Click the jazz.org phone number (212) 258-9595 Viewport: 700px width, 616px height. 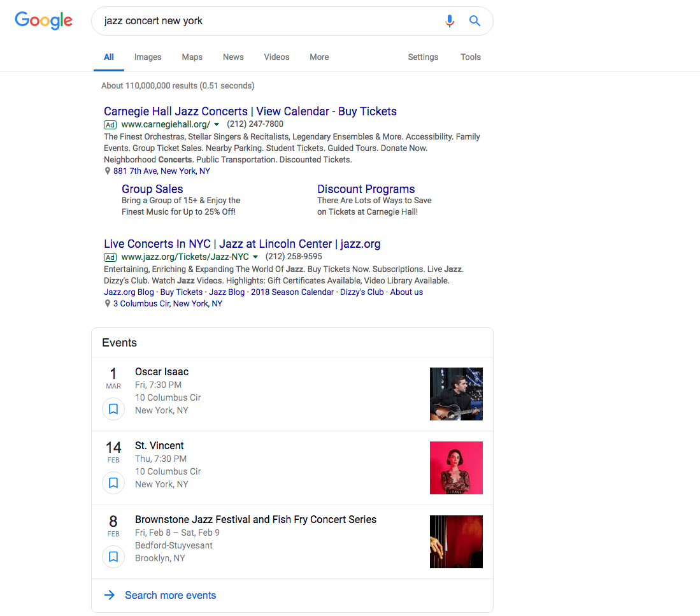coord(294,257)
